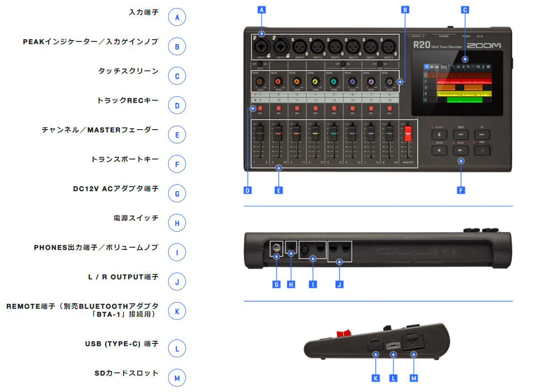Click the circled D legend icon
Viewport: 535px width, 392px height.
[177, 106]
